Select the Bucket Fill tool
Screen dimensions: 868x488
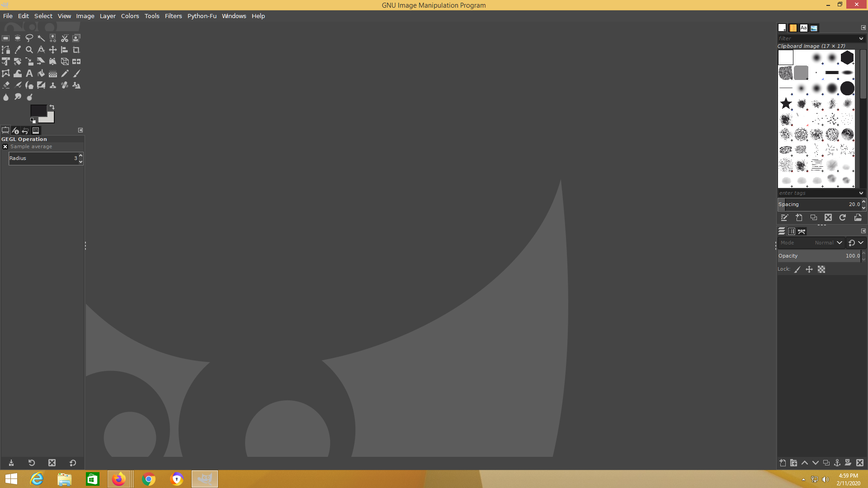pos(41,73)
